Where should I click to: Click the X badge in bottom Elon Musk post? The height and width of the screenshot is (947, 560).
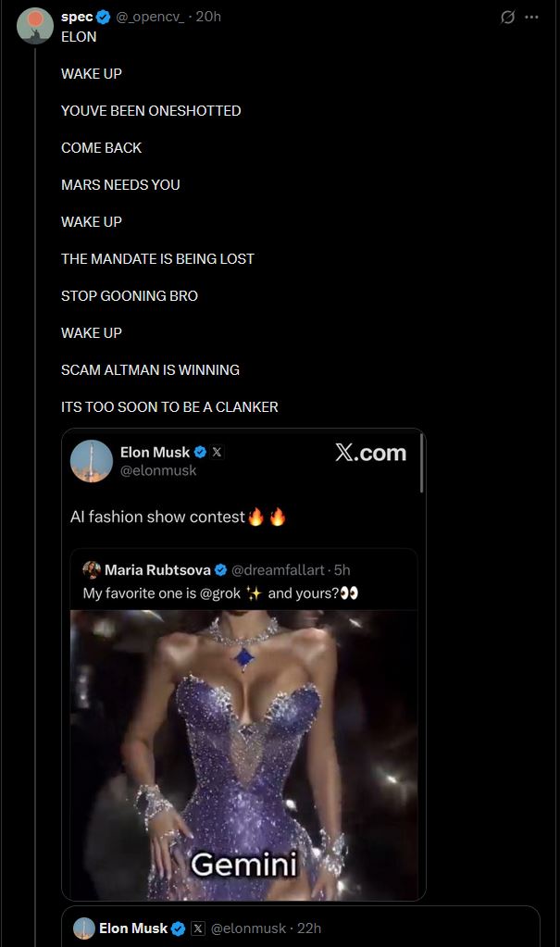coord(198,928)
